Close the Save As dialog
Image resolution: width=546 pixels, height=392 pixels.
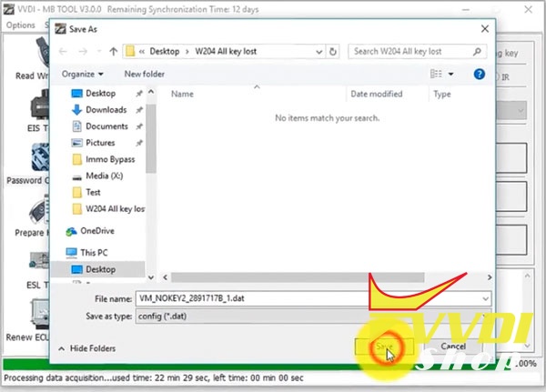click(485, 29)
